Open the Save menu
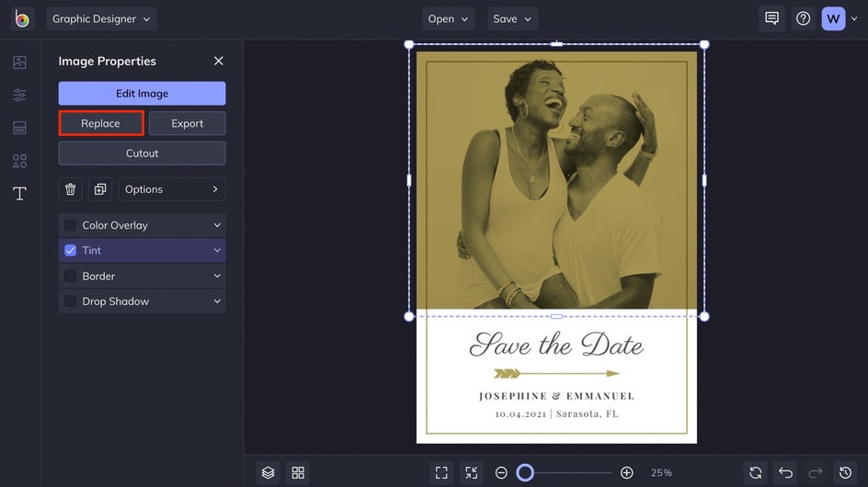 pos(512,18)
